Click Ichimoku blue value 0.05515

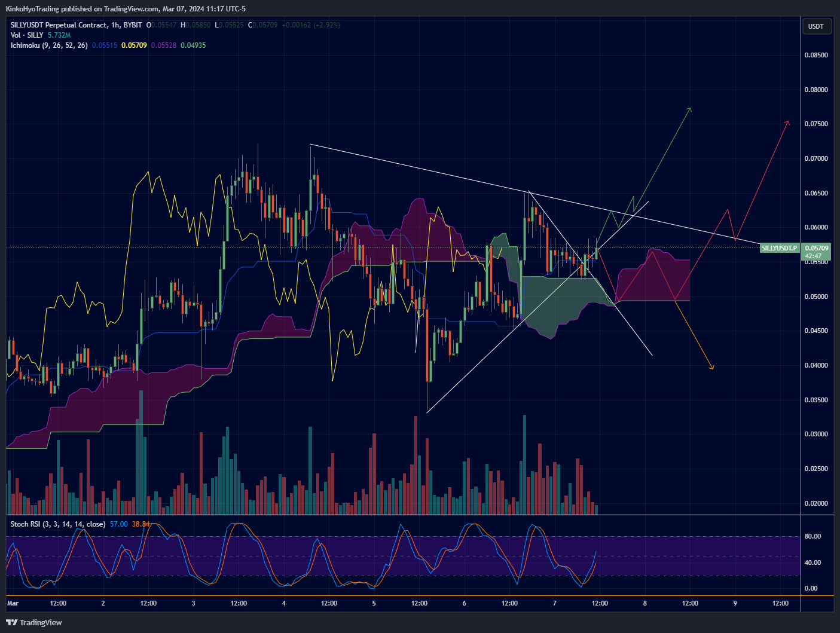tap(105, 45)
